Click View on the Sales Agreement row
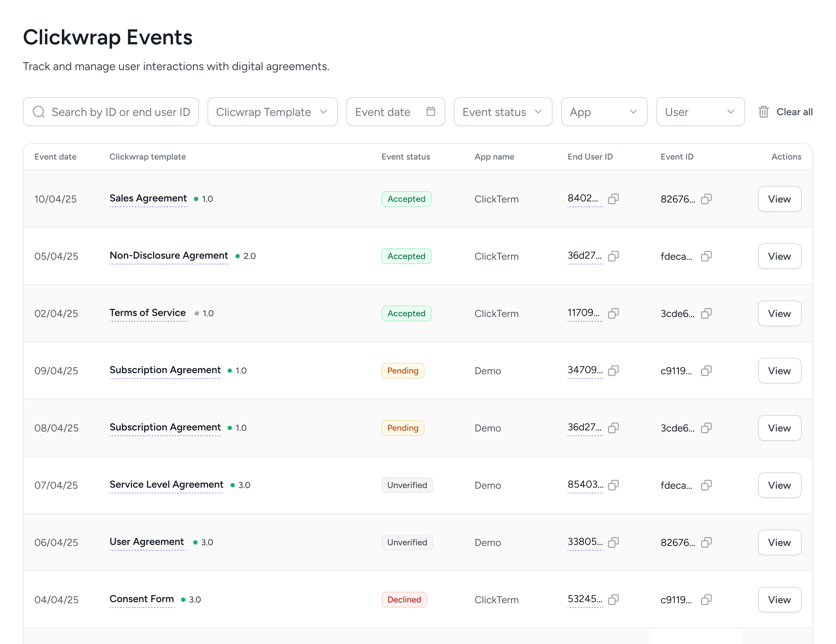The image size is (836, 644). [779, 199]
